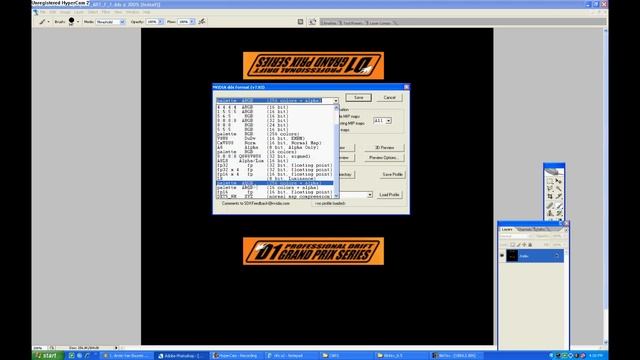Screen dimensions: 640x360
Task: Select the Healing Brush tool
Action: [550, 205]
